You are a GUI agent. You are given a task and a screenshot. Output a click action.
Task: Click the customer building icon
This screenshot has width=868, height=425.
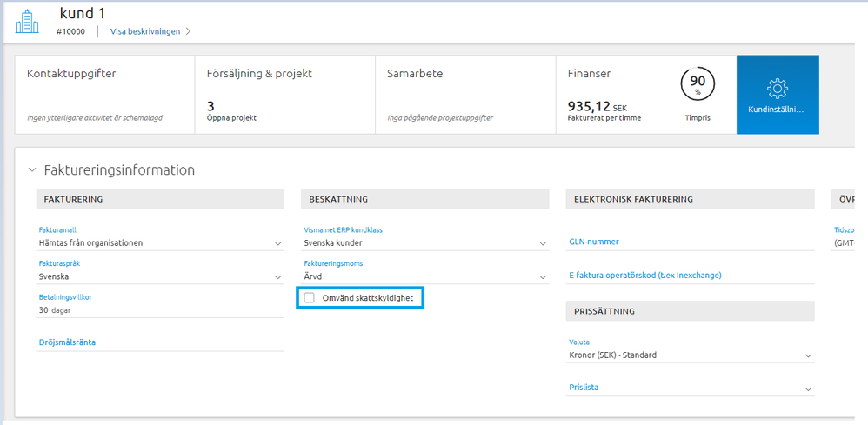point(27,22)
